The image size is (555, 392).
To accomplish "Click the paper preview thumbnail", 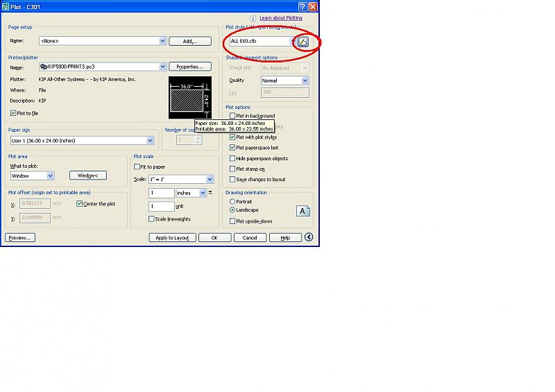I will (190, 98).
